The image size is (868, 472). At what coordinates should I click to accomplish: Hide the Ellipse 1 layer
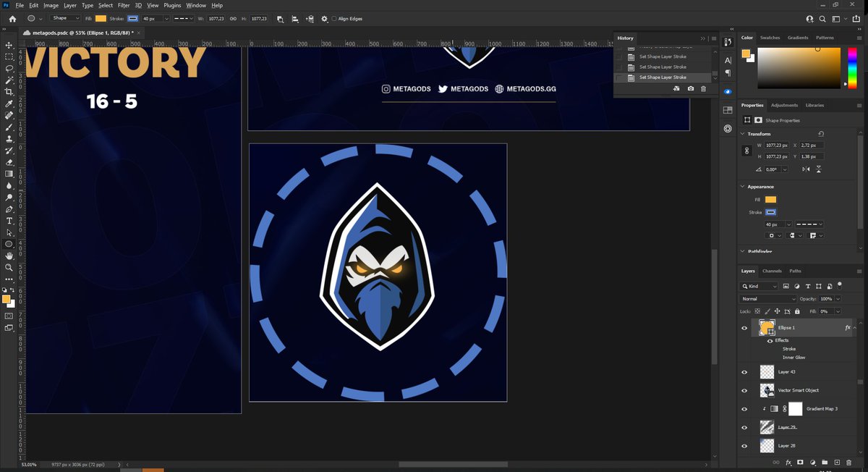[x=745, y=328]
